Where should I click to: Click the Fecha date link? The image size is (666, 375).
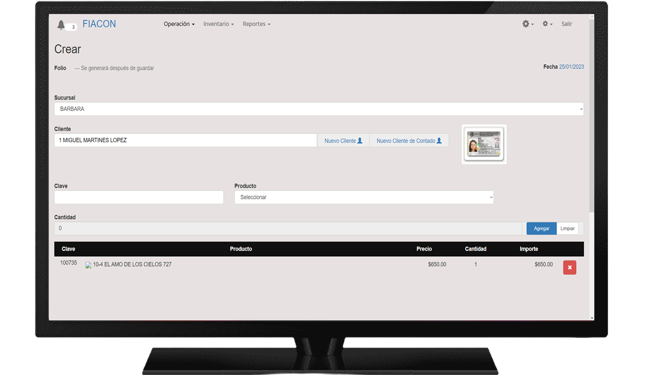click(571, 67)
